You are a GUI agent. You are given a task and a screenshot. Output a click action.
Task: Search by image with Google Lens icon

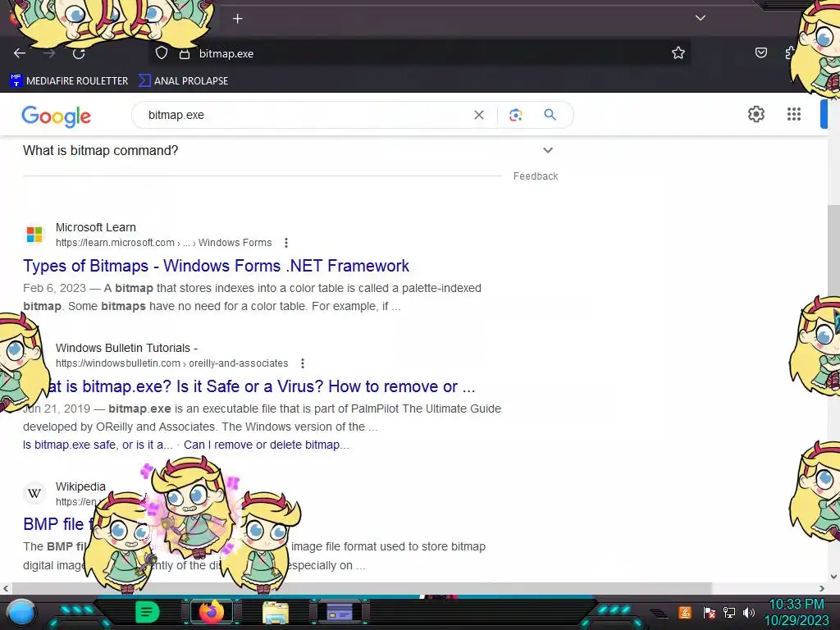click(x=515, y=115)
